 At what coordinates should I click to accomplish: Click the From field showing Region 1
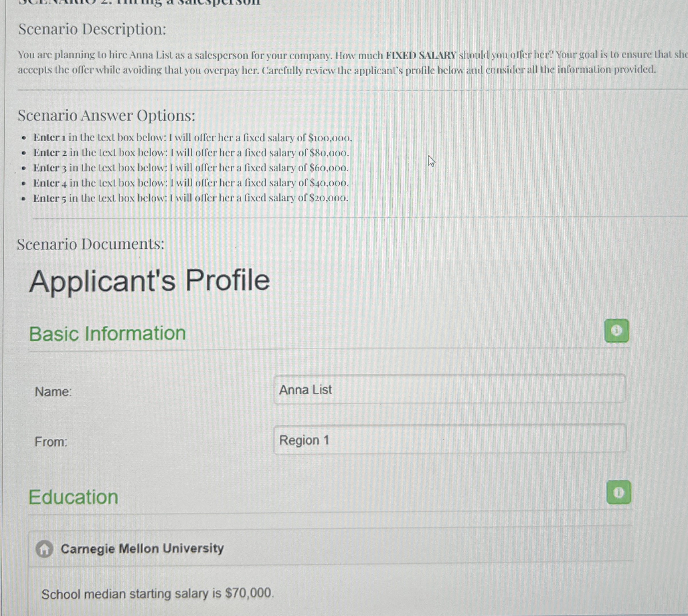[x=450, y=439]
